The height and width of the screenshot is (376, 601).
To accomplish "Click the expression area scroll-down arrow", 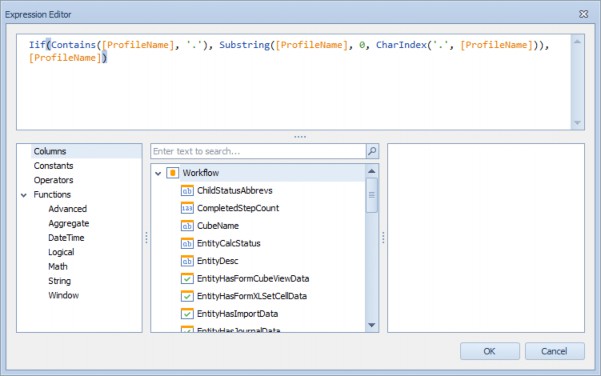I will [x=577, y=123].
